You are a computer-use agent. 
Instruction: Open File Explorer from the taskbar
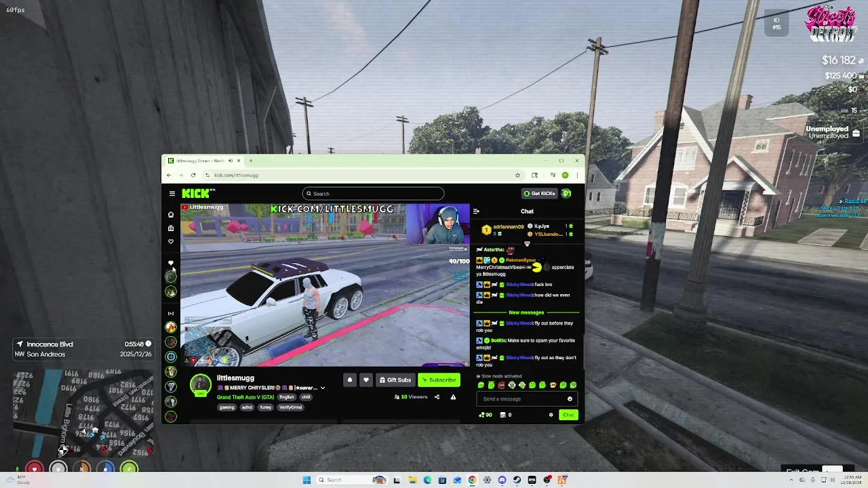412,481
